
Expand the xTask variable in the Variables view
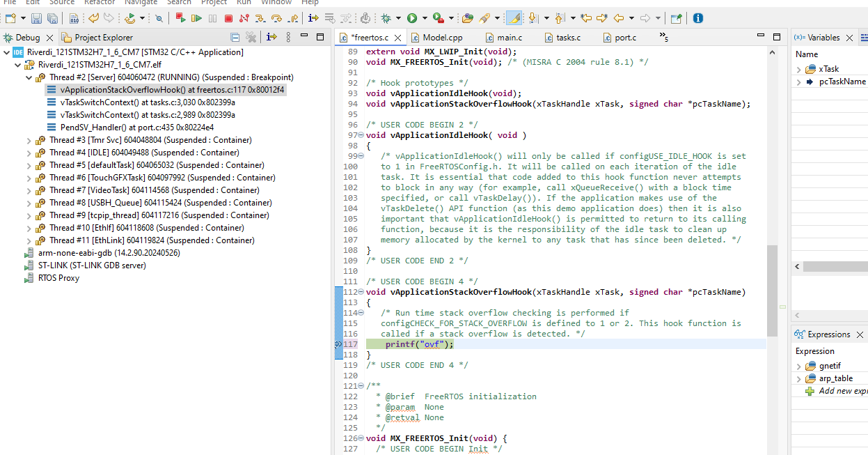pos(800,68)
